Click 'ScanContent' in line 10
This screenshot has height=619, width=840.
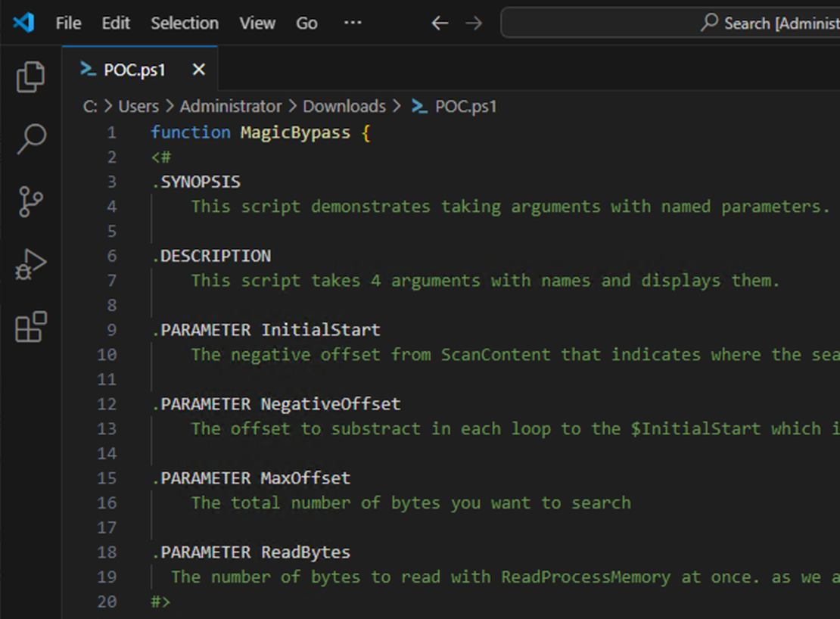[496, 354]
